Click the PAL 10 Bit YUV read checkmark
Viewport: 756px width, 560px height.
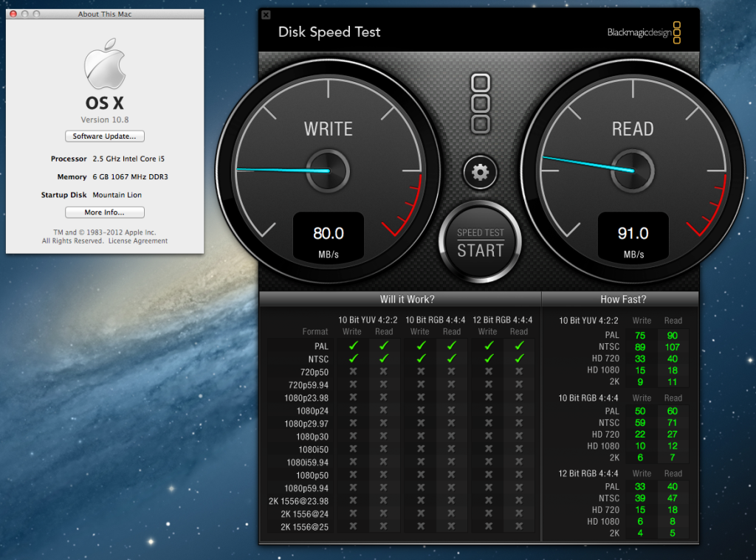[x=384, y=345]
